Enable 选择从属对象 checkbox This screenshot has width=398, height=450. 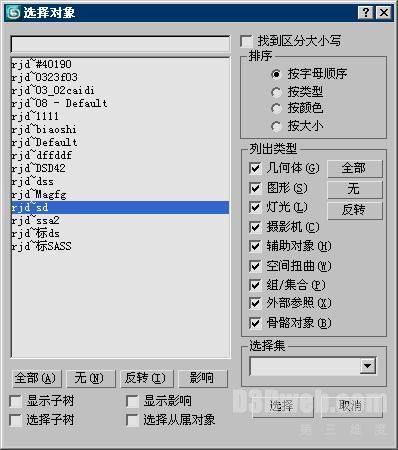click(132, 420)
